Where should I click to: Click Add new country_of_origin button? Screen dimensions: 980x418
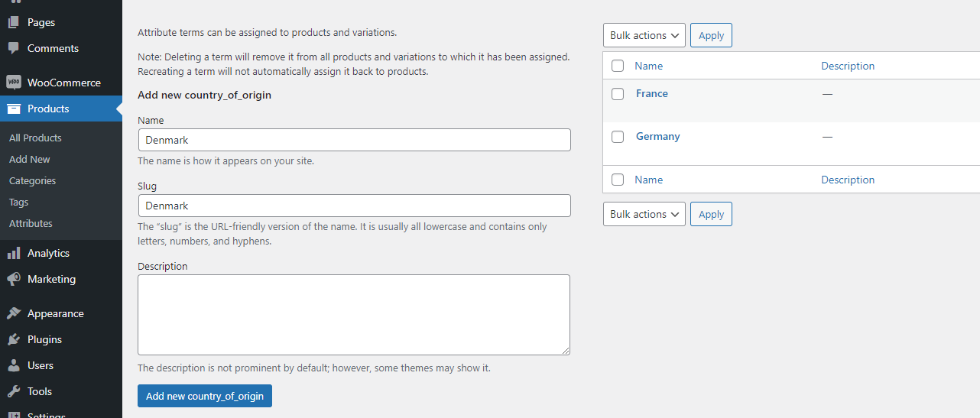point(205,396)
